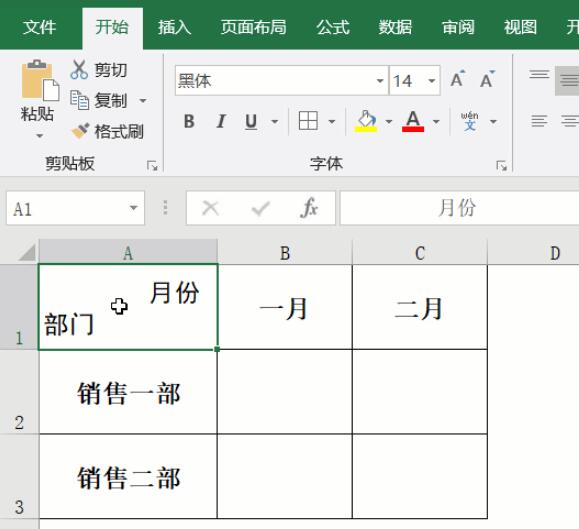Open the Font group dialog launcher

click(501, 166)
